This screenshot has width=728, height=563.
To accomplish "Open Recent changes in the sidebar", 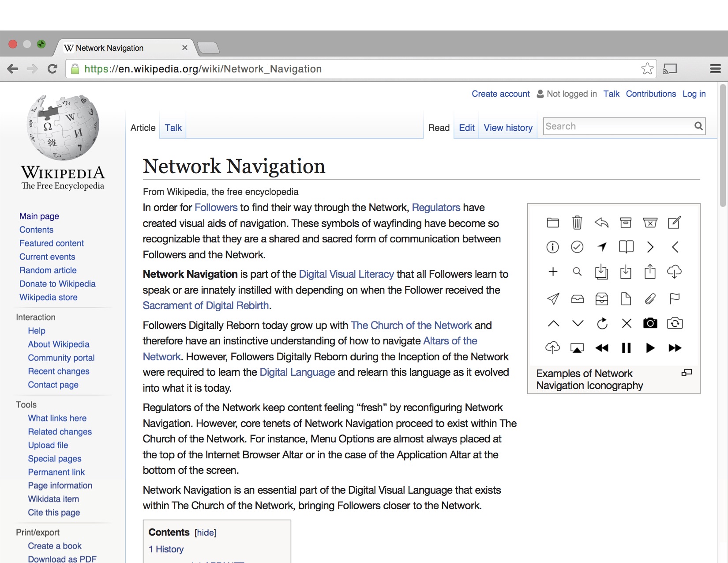I will [59, 371].
